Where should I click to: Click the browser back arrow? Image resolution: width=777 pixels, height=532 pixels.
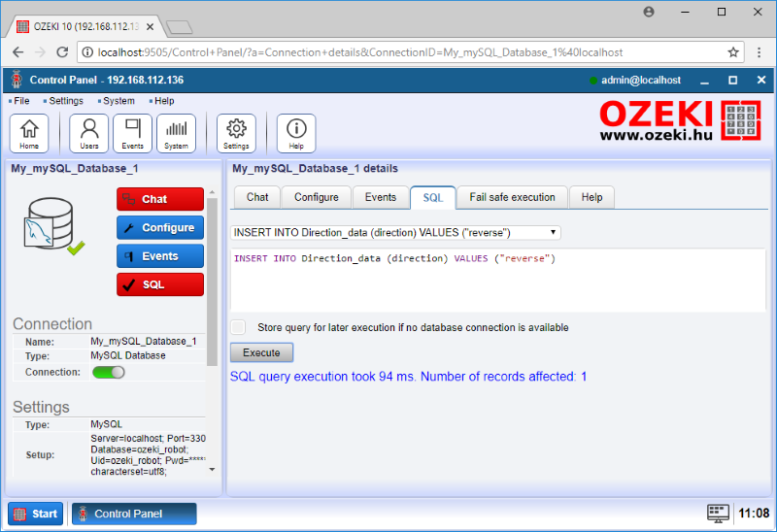point(17,52)
